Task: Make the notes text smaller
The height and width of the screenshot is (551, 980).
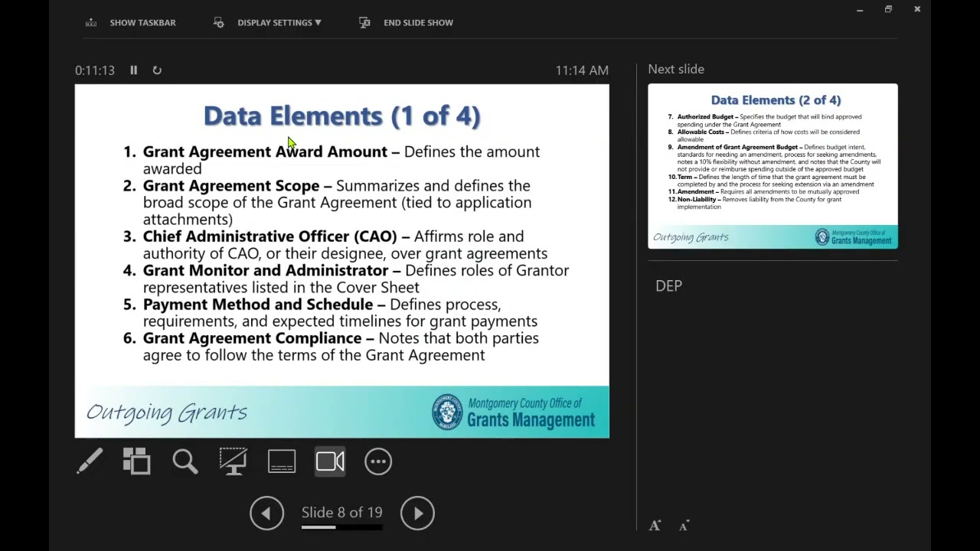Action: click(684, 526)
